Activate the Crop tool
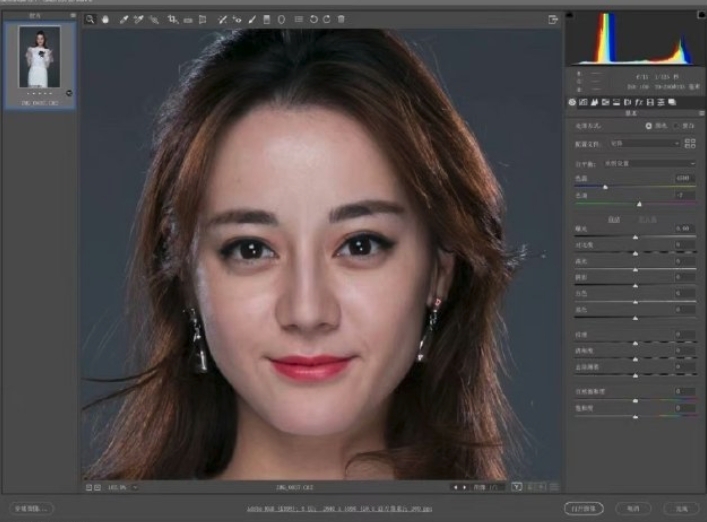This screenshot has width=707, height=522. click(172, 19)
